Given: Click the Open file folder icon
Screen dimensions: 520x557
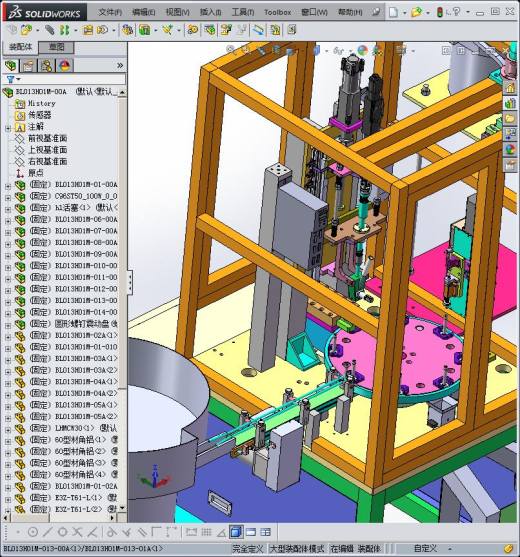Looking at the screenshot, I should [x=416, y=12].
